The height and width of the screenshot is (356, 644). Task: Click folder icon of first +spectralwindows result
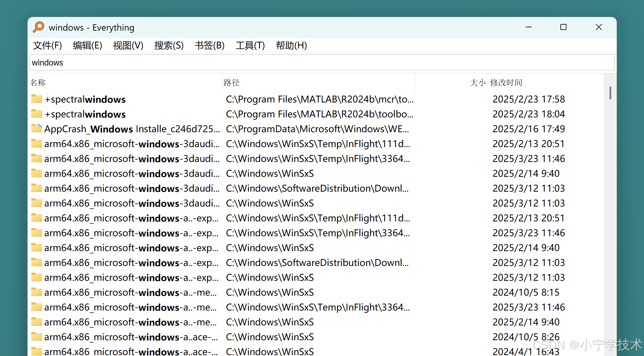point(37,99)
